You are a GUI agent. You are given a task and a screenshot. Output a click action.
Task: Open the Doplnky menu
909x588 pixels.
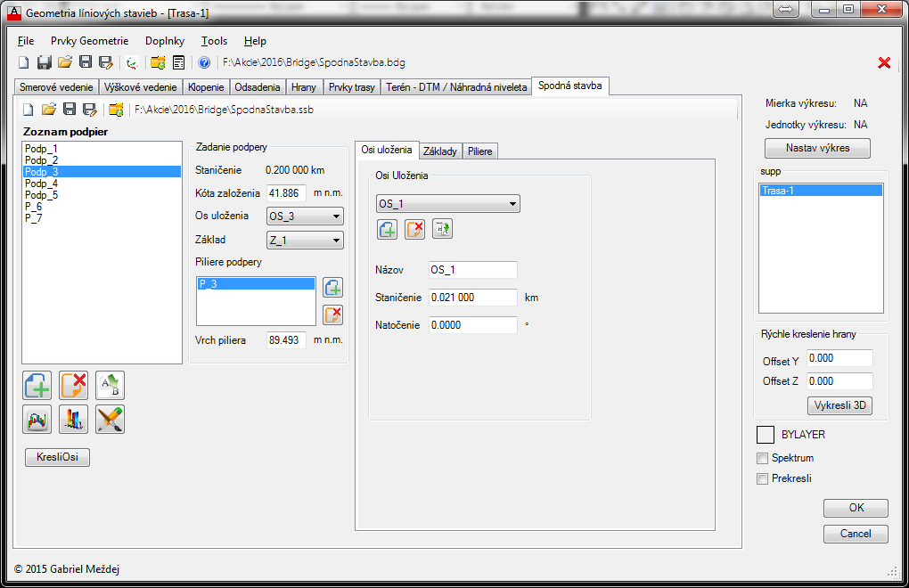[x=165, y=41]
